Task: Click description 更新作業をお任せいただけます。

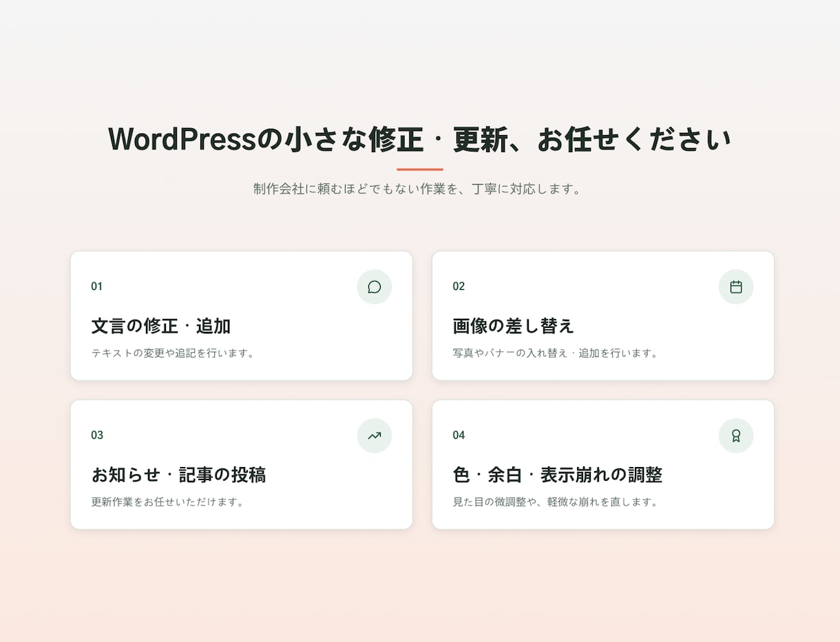Action: coord(169,502)
